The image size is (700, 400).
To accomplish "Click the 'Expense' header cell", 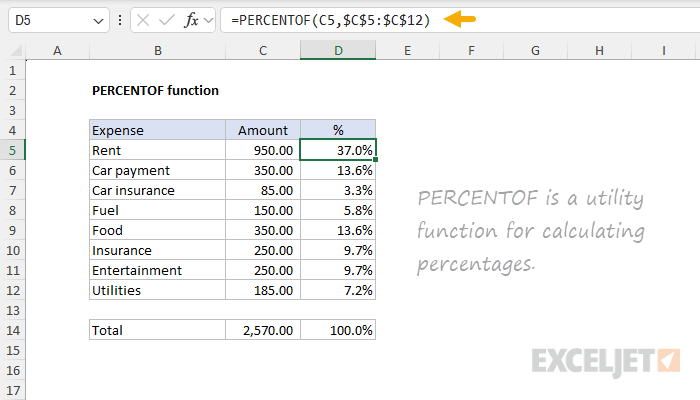I will click(x=158, y=130).
